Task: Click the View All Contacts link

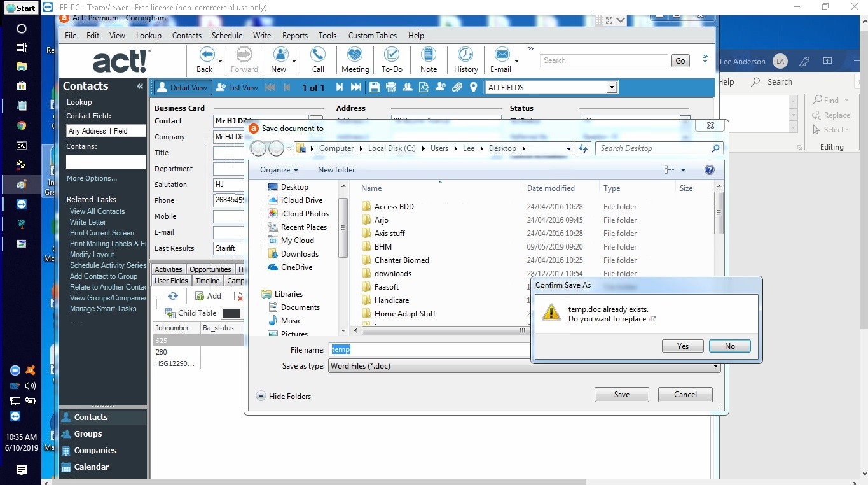Action: 97,211
